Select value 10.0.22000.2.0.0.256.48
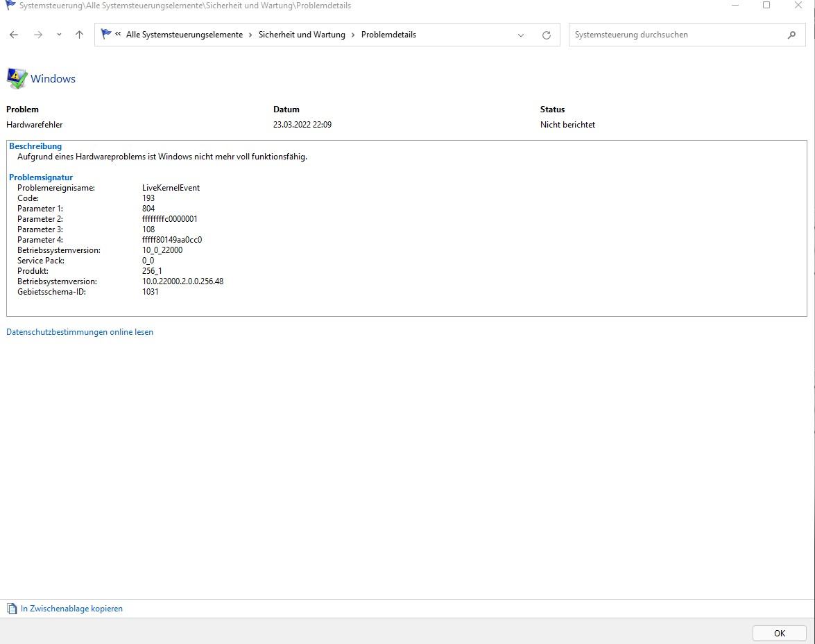 click(183, 281)
